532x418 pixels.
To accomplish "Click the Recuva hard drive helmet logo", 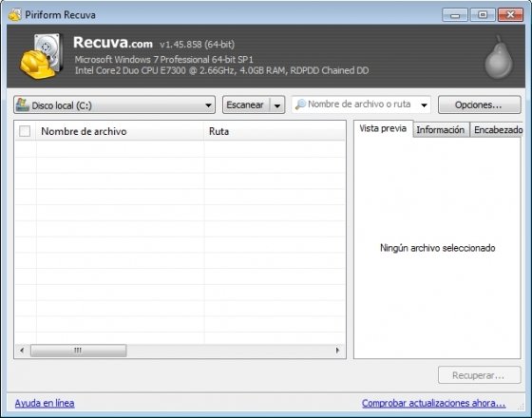I will (42, 56).
